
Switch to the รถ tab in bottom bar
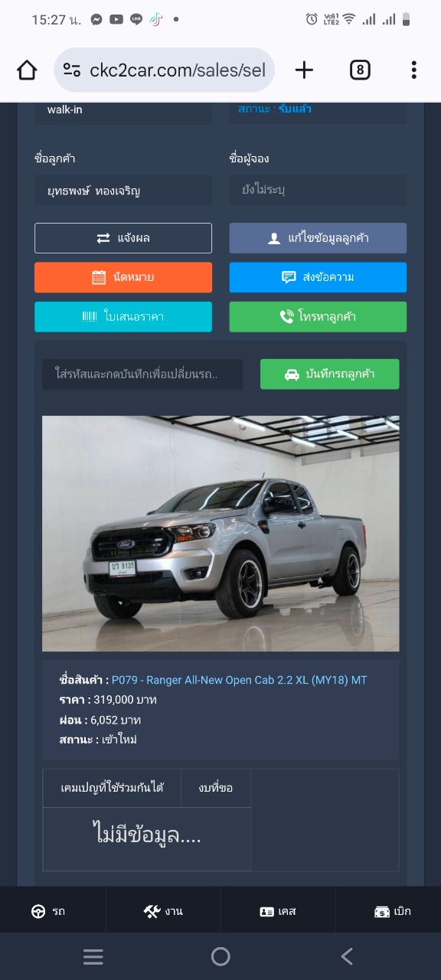click(x=47, y=911)
